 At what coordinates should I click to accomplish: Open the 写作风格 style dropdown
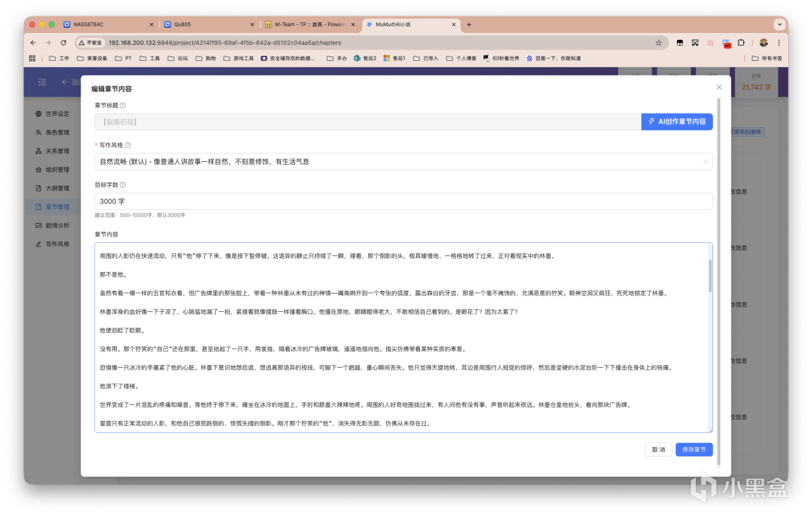click(403, 162)
